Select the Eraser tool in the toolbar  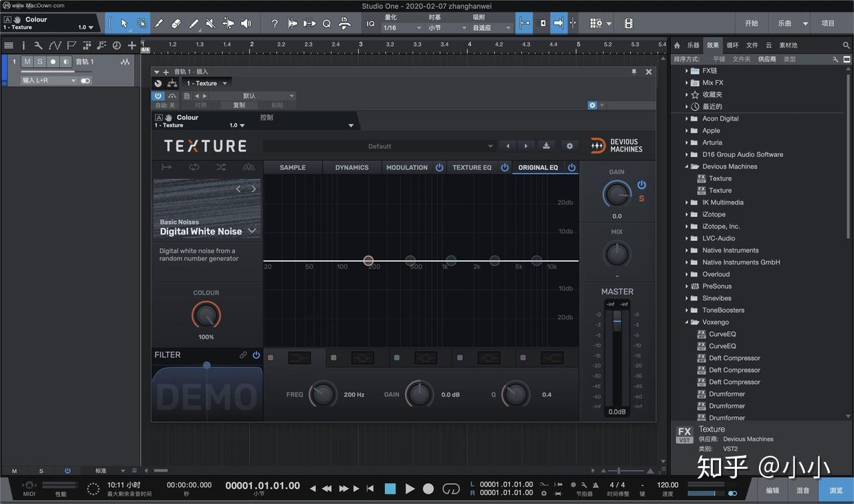pyautogui.click(x=176, y=23)
